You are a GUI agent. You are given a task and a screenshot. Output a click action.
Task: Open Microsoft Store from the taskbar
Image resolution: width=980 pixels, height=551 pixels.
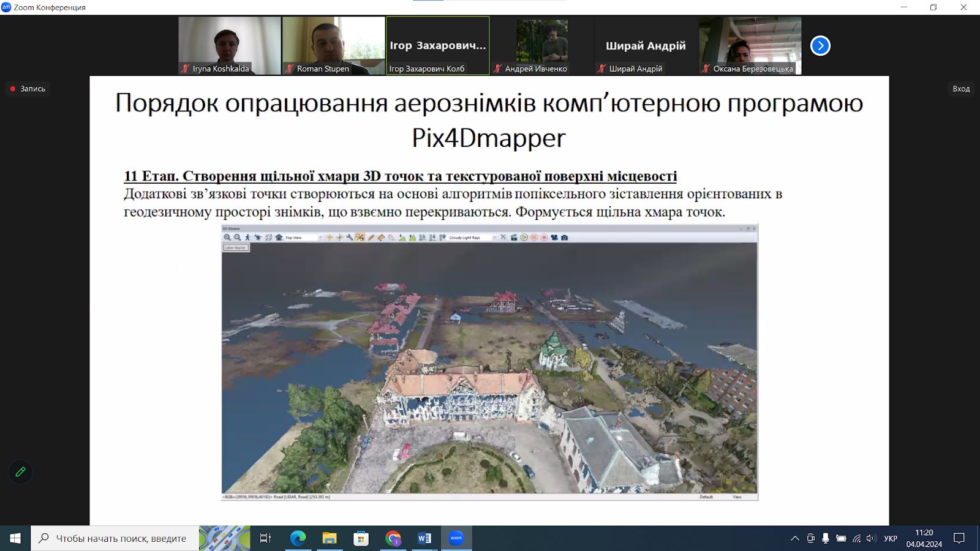point(361,538)
